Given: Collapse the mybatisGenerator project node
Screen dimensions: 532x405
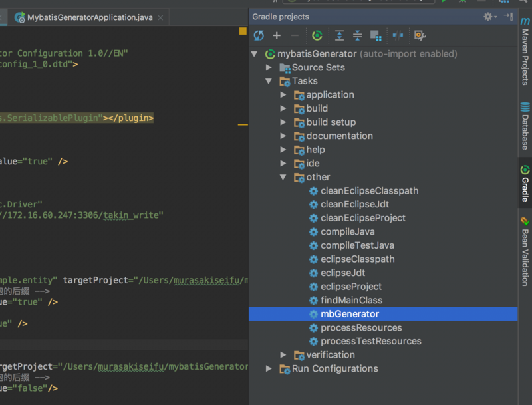Looking at the screenshot, I should 254,54.
